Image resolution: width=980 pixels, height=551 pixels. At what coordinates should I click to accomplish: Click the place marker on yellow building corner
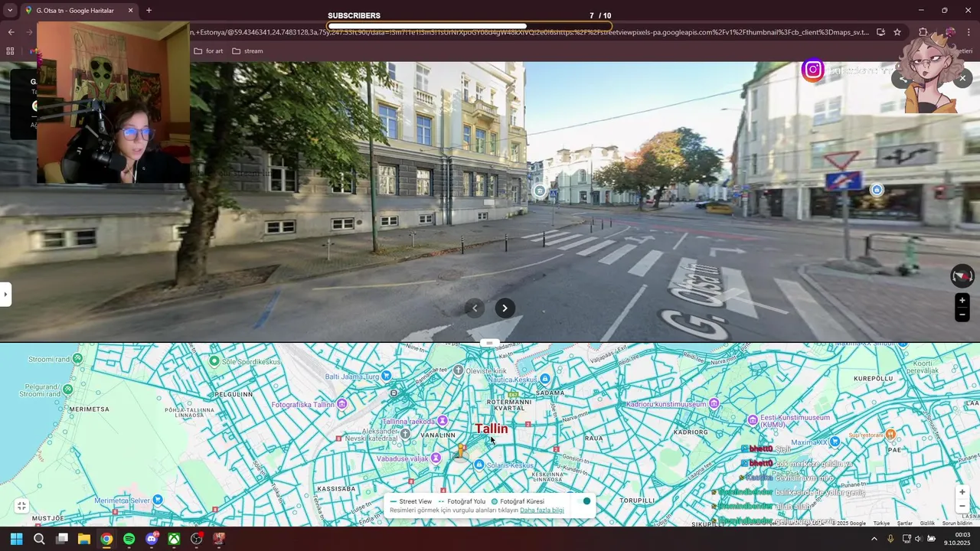pyautogui.click(x=541, y=191)
